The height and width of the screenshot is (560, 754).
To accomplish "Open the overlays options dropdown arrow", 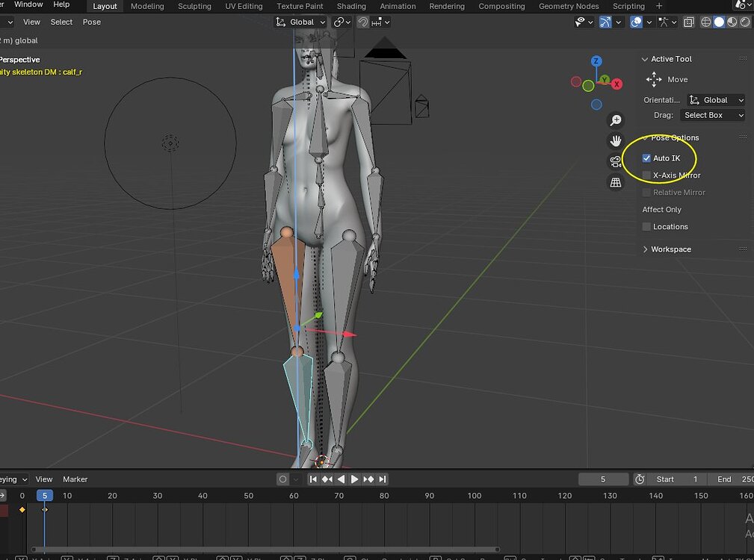I will [x=649, y=22].
